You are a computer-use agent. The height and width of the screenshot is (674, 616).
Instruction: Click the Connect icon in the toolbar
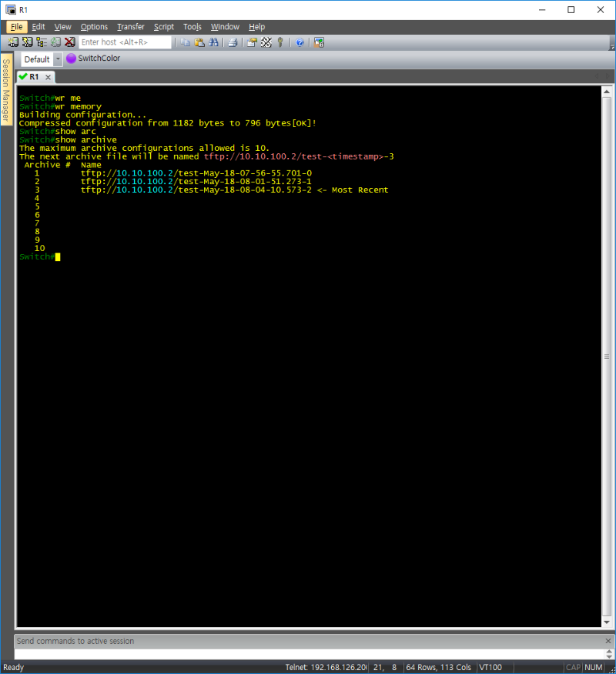click(x=13, y=42)
